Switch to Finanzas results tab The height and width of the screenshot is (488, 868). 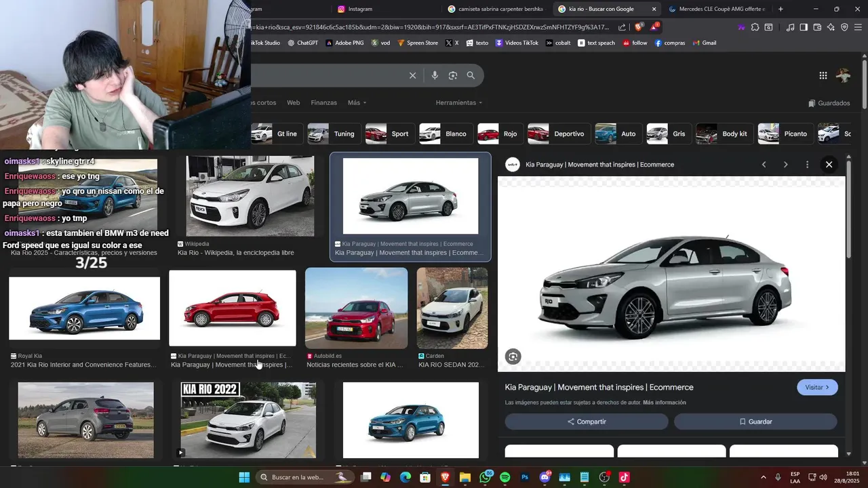323,103
